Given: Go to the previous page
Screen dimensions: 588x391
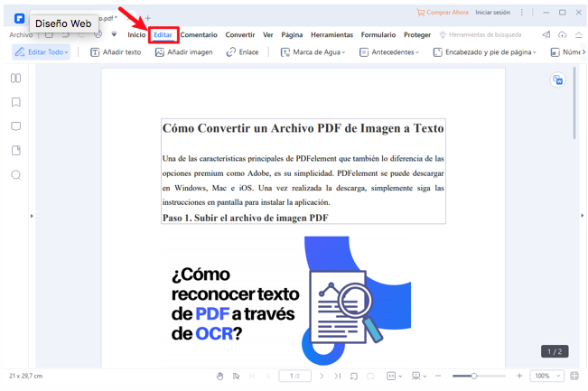Looking at the screenshot, I should [x=268, y=376].
